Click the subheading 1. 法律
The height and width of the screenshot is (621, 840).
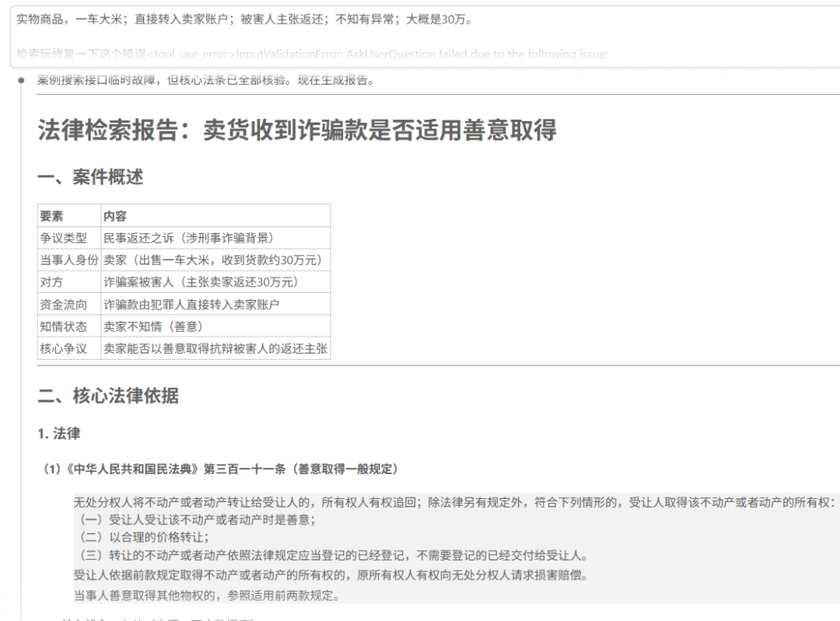(59, 433)
